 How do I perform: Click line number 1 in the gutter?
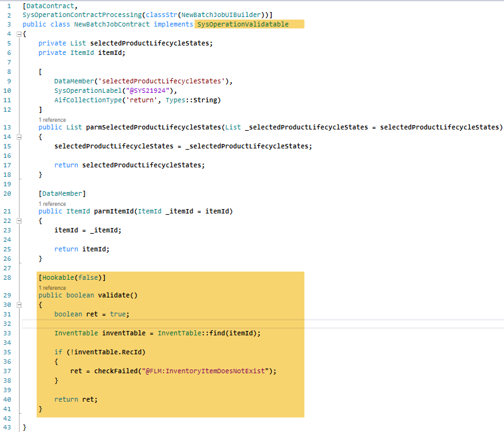click(9, 6)
